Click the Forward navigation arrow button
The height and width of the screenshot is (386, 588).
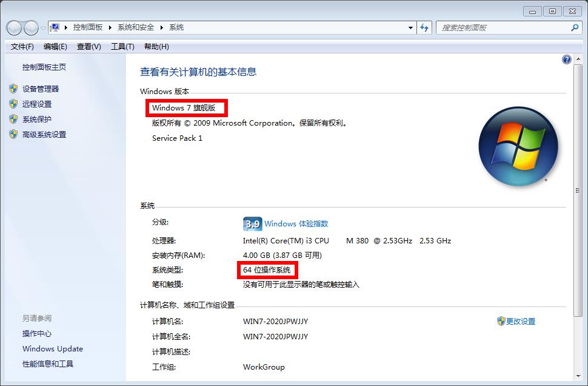[31, 28]
